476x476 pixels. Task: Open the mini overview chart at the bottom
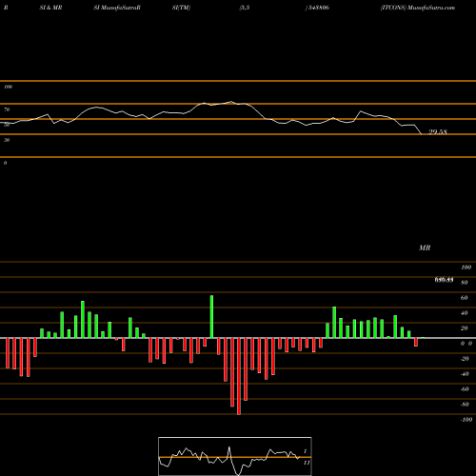pyautogui.click(x=235, y=456)
